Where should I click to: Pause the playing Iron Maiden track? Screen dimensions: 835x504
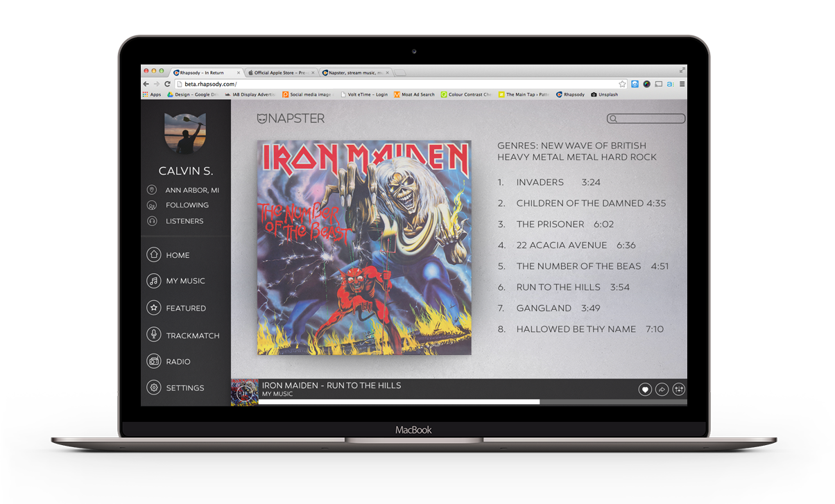[x=244, y=392]
